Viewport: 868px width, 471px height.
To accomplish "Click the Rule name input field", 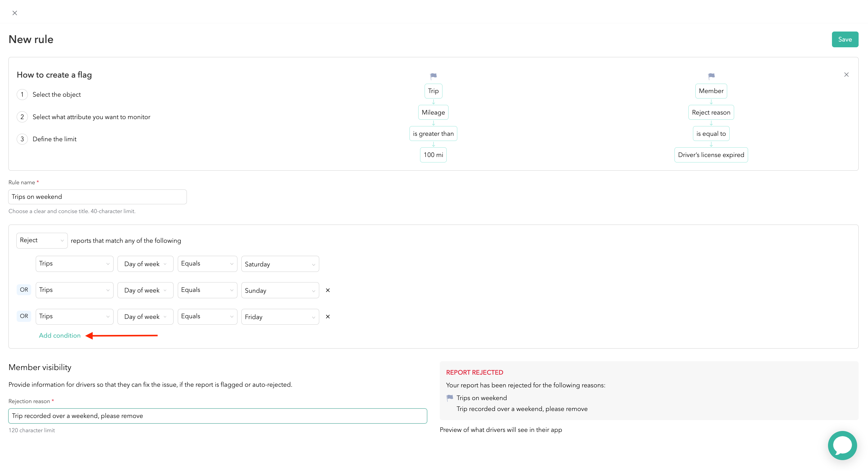I will (98, 197).
